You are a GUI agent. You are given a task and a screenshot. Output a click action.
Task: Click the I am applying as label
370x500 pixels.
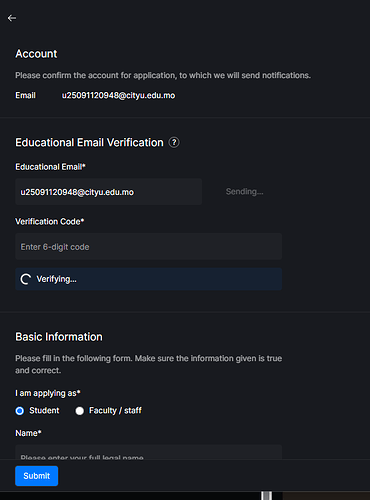click(48, 393)
